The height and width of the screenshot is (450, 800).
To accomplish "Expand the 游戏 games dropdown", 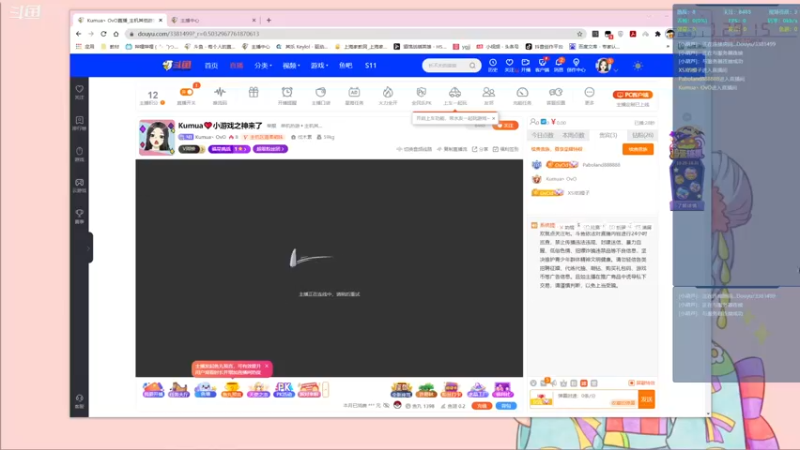I will pos(319,66).
